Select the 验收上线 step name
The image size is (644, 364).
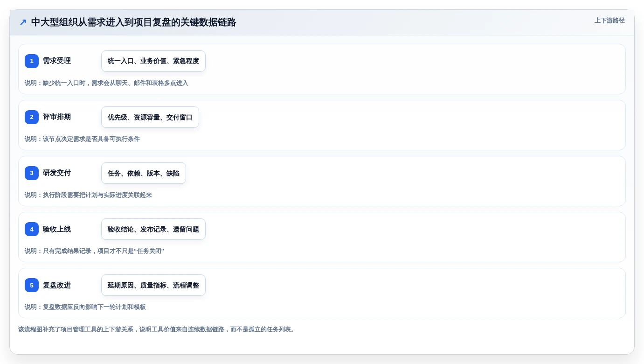coord(57,229)
